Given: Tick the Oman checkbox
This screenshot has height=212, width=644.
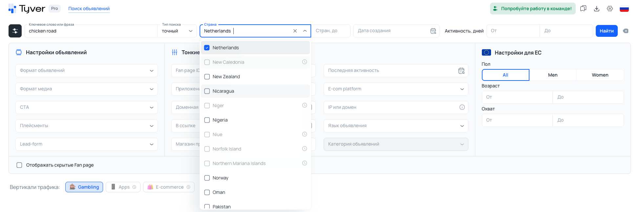Looking at the screenshot, I should click(207, 192).
